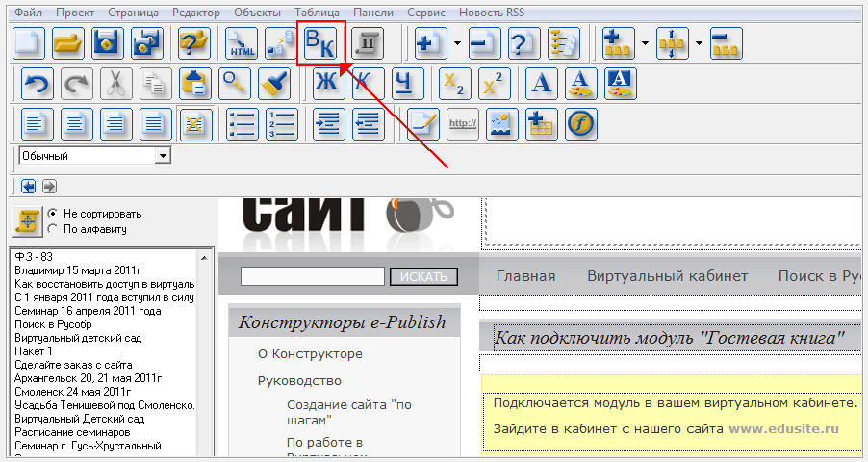Align text left

pos(38,124)
